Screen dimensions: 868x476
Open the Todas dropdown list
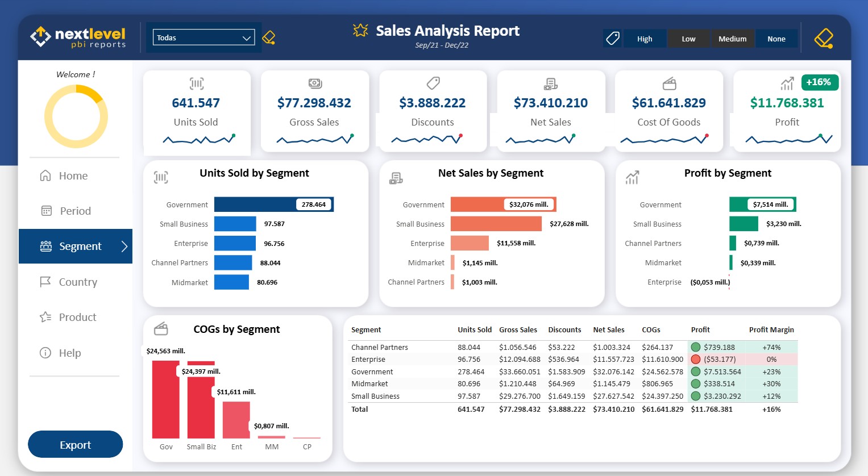[x=203, y=38]
